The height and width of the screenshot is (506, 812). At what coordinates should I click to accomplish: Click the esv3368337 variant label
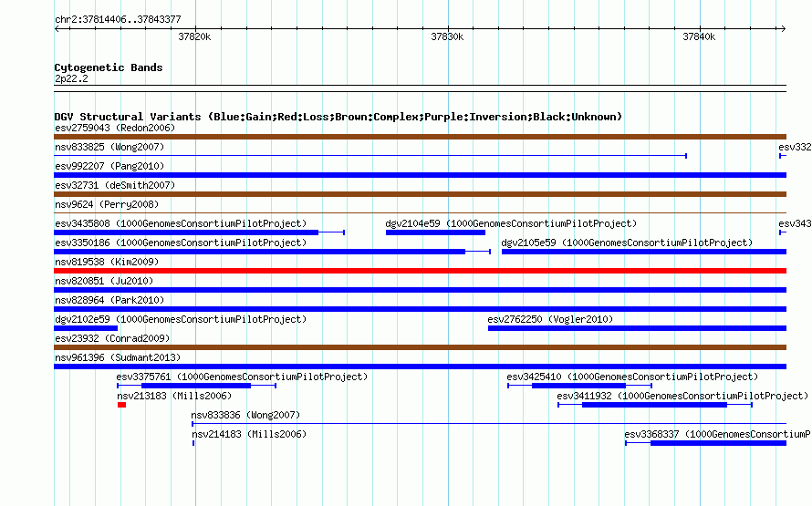pyautogui.click(x=718, y=434)
